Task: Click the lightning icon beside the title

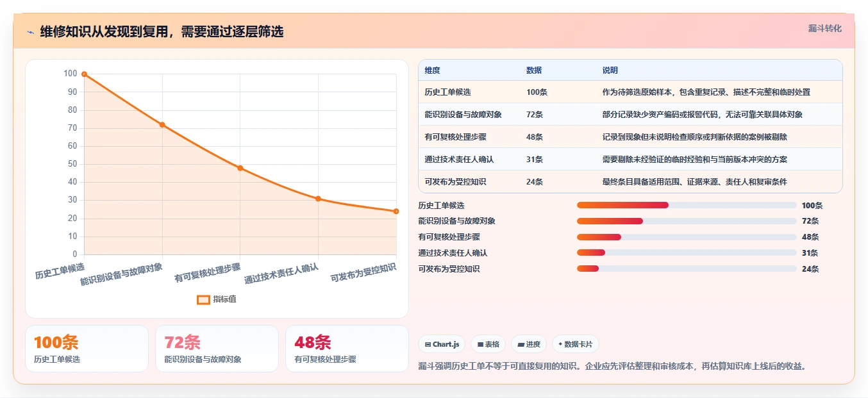Action: (31, 32)
